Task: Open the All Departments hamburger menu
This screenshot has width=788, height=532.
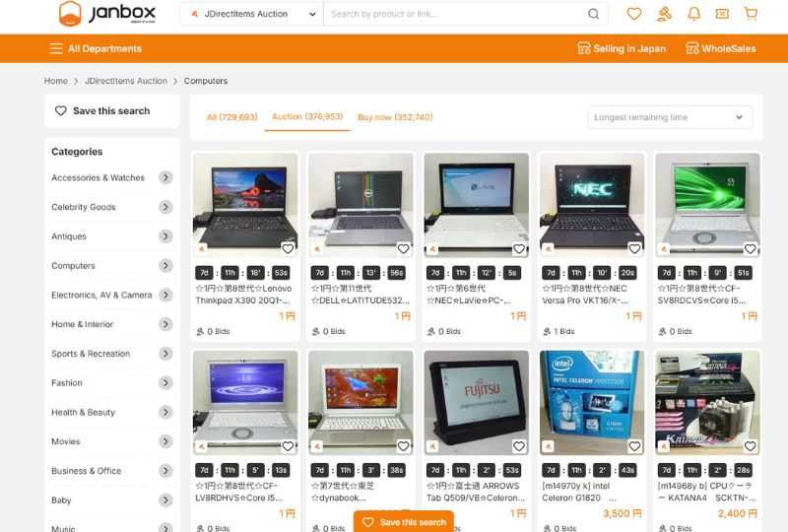Action: tap(56, 49)
